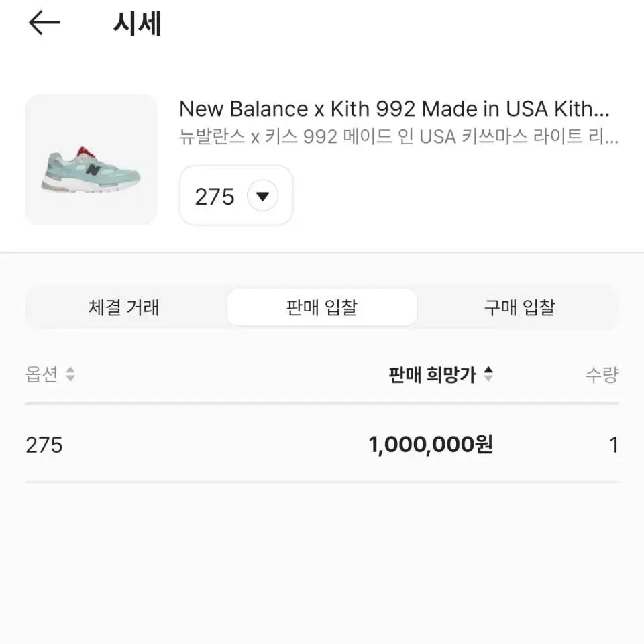Image resolution: width=644 pixels, height=644 pixels.
Task: Open the New Balance x Kith 992 title
Action: (394, 109)
